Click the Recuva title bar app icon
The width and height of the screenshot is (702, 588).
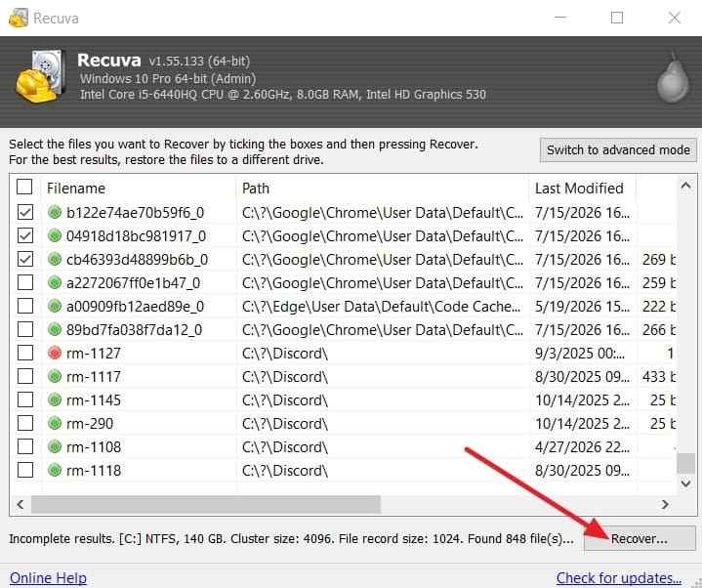point(18,18)
